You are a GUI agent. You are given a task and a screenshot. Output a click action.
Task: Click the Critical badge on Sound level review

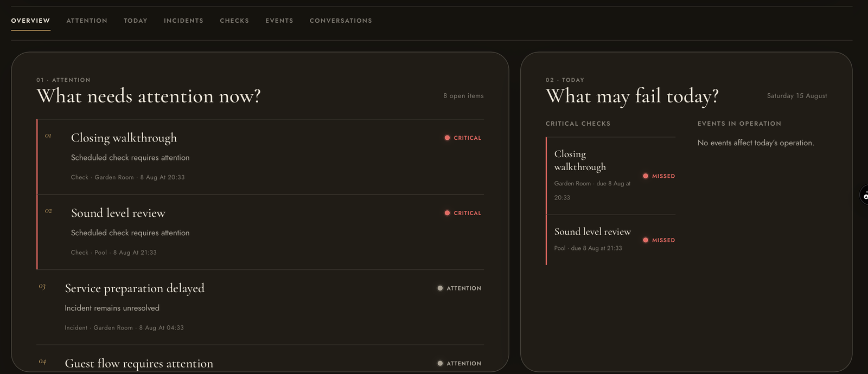click(x=463, y=213)
